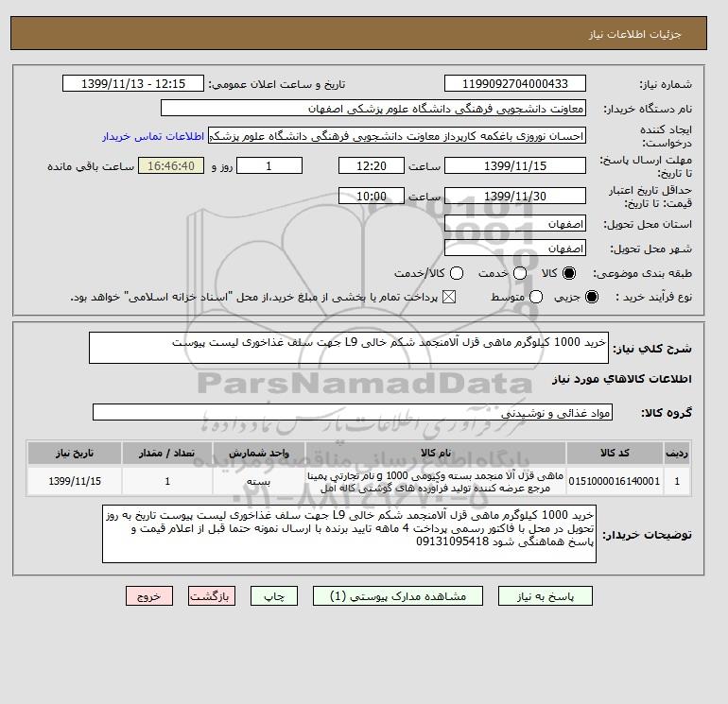Click the ساعت باقی مانده label
Screen dimensions: 728x704
91,166
